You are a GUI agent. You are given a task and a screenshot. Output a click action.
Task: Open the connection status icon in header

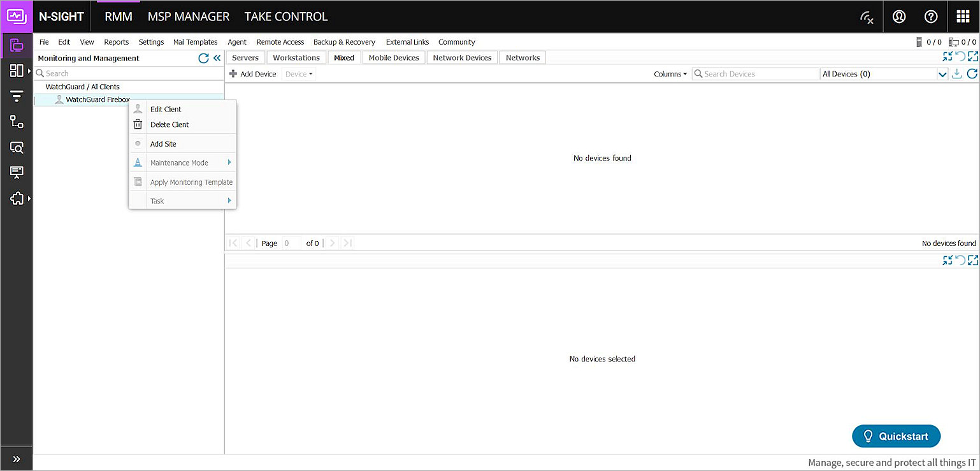[x=867, y=17]
